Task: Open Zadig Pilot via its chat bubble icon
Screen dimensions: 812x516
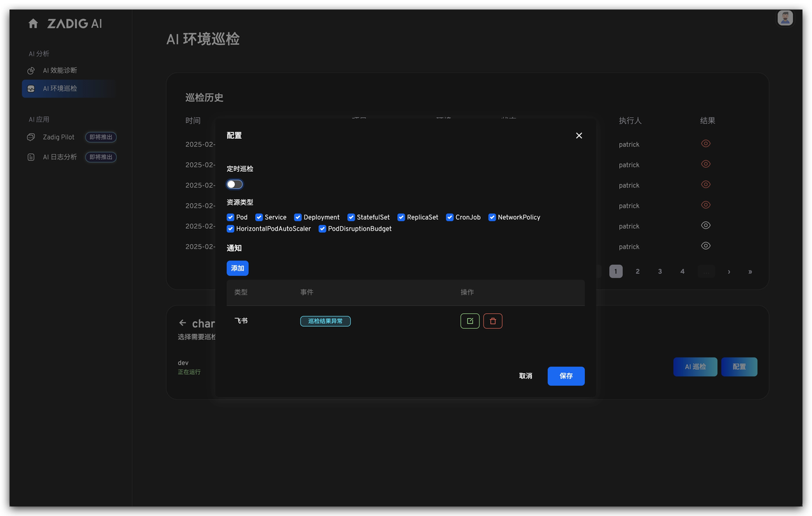Action: tap(30, 137)
